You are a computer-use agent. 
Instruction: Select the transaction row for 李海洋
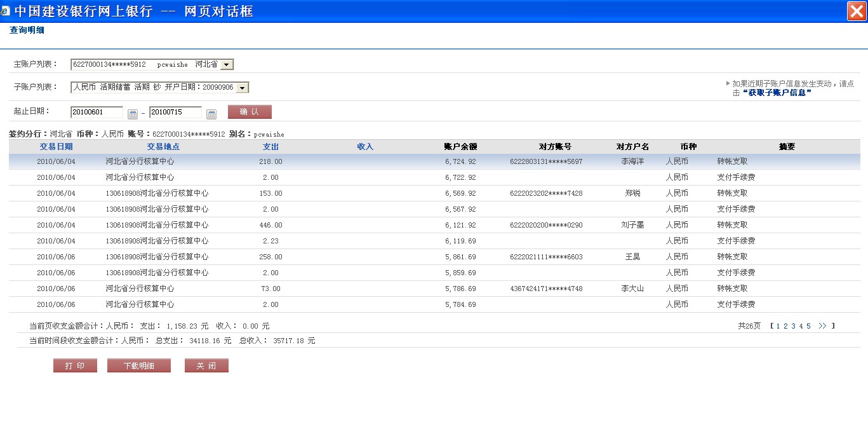click(434, 161)
